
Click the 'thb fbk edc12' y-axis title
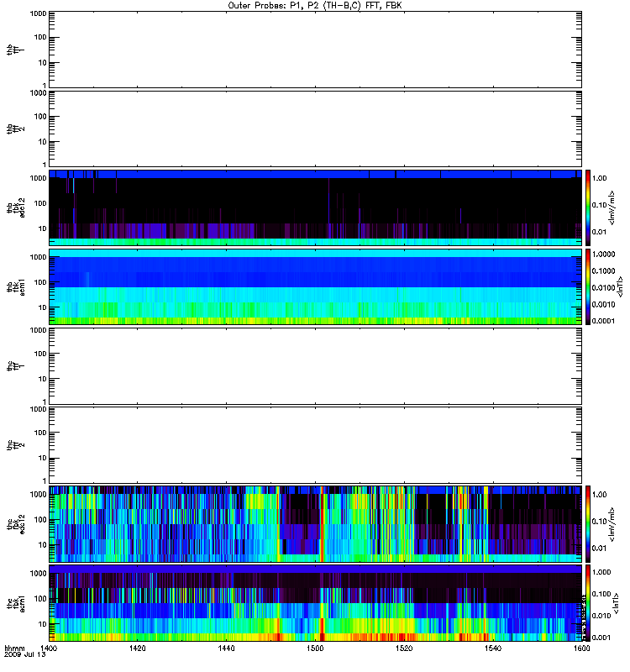[15, 207]
